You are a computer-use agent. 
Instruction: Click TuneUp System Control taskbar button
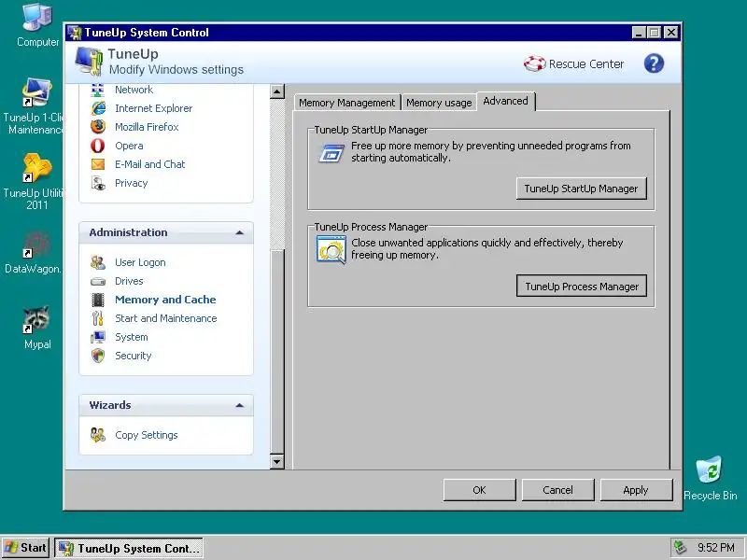click(129, 548)
